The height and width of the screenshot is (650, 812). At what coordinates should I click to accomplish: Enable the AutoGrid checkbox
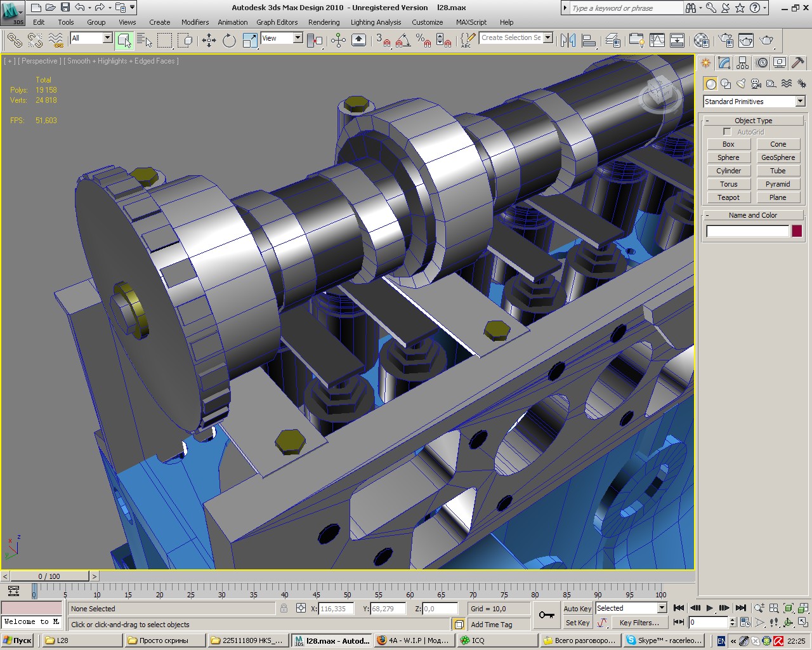[727, 132]
